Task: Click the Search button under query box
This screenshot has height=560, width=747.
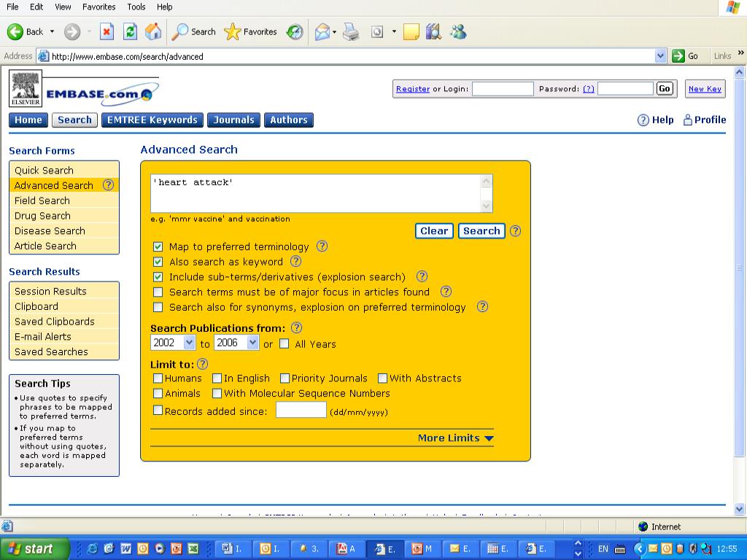Action: (x=481, y=231)
